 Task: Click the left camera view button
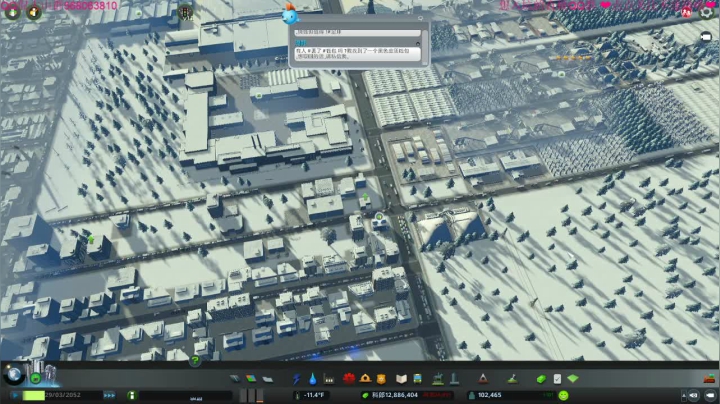point(693,395)
